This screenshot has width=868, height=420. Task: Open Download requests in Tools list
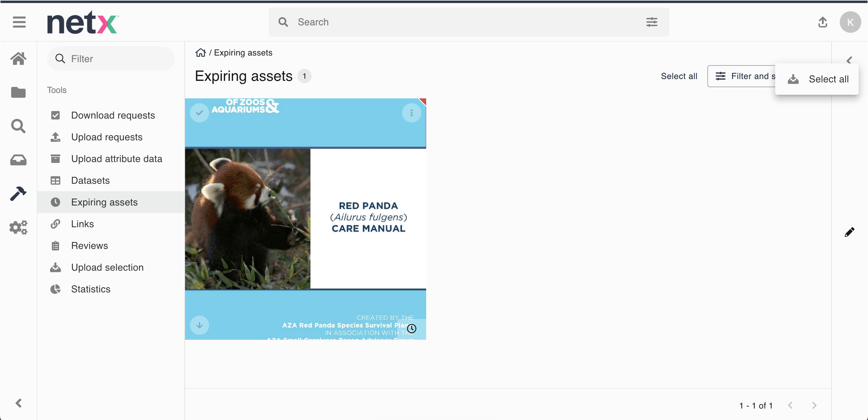[113, 115]
